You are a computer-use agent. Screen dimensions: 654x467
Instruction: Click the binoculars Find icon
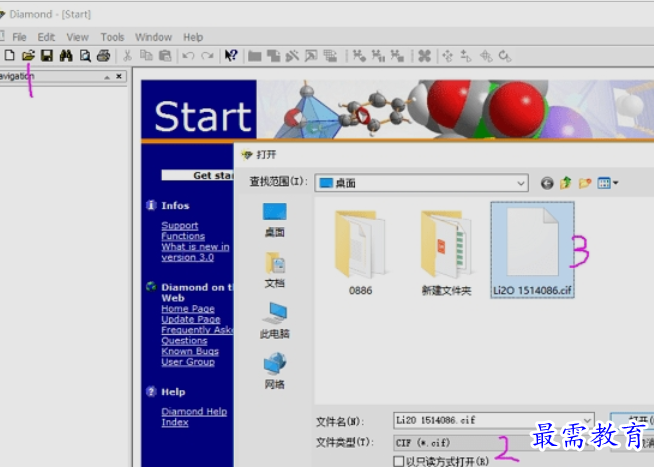pyautogui.click(x=66, y=55)
